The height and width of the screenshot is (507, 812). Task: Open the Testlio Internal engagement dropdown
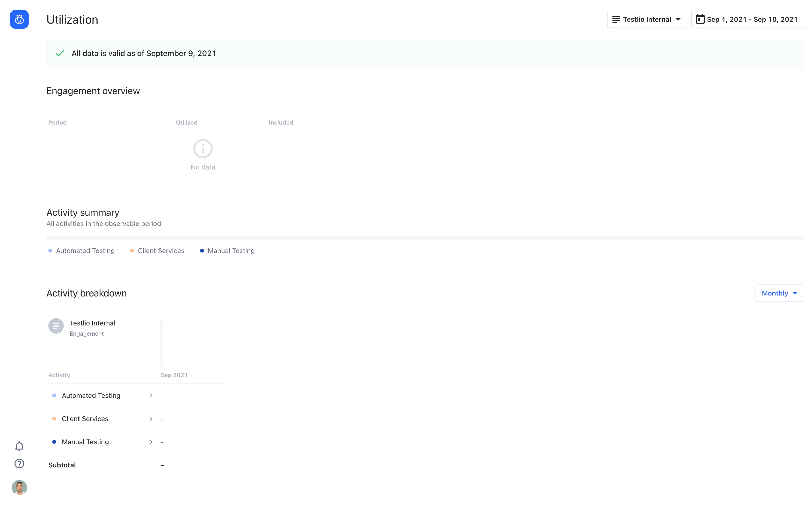coord(647,20)
